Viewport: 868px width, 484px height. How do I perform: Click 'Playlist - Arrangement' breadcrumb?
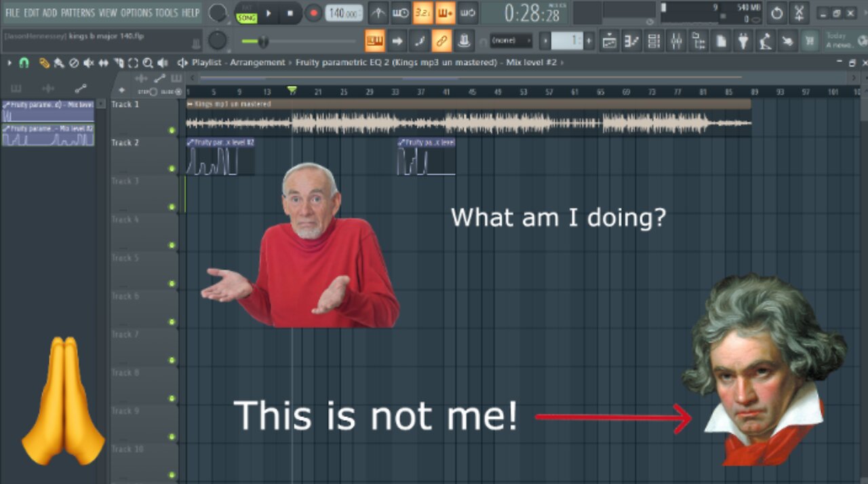[x=238, y=62]
